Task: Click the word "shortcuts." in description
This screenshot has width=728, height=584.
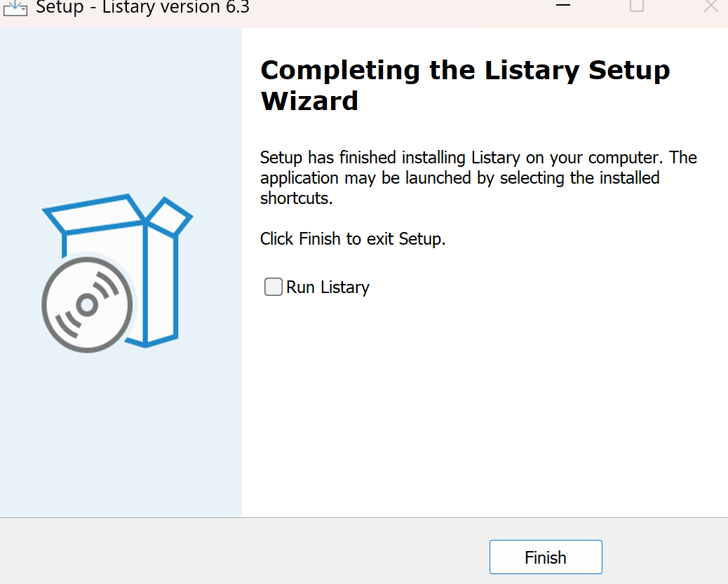Action: coord(296,198)
